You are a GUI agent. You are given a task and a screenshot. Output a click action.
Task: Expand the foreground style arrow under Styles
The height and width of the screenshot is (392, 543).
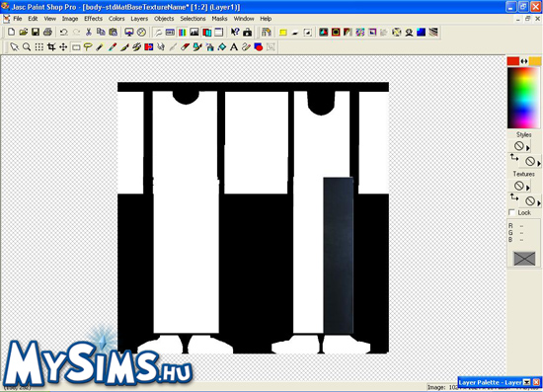[528, 148]
